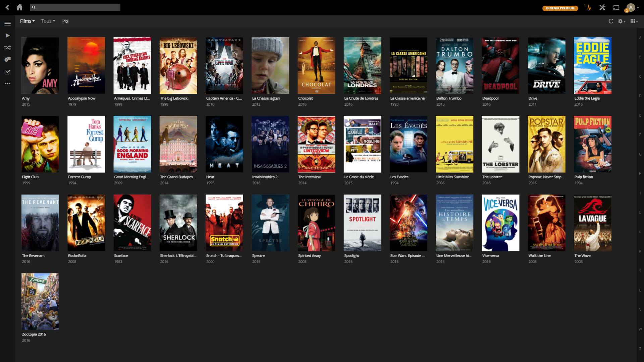Viewport: 644px width, 362px height.
Task: Click the cast to device icon
Action: tap(616, 7)
